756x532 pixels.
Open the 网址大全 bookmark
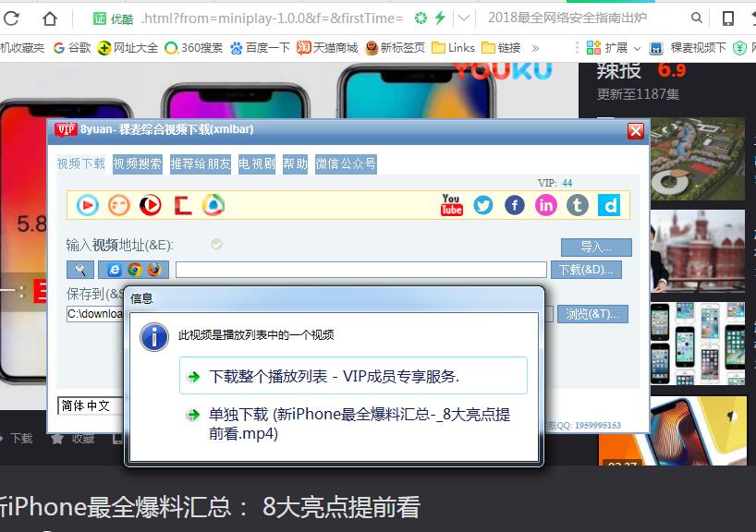[x=128, y=48]
